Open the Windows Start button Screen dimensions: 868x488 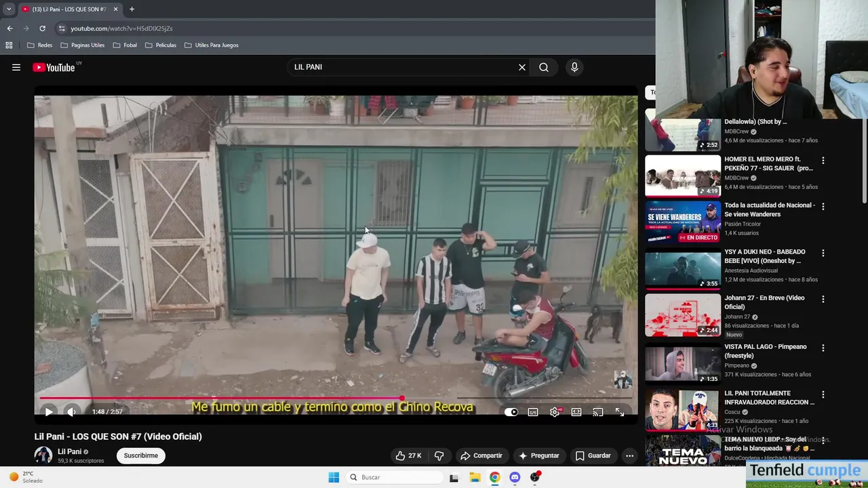334,477
